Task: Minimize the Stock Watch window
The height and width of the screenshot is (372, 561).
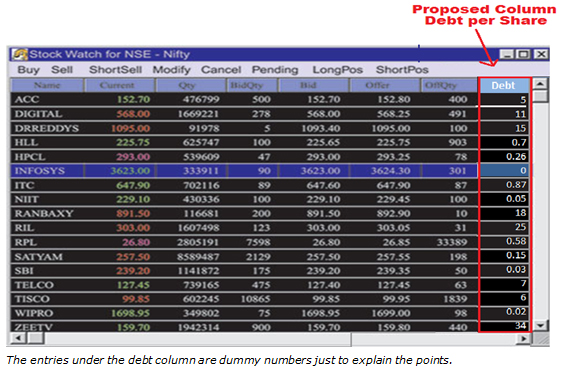Action: point(506,54)
